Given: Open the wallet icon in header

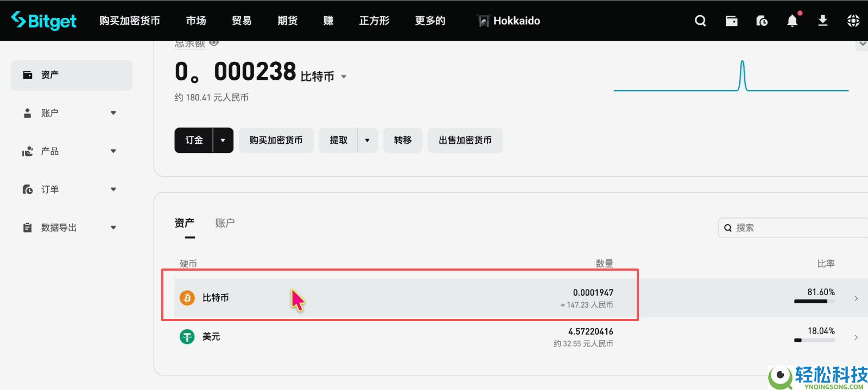Looking at the screenshot, I should 731,21.
